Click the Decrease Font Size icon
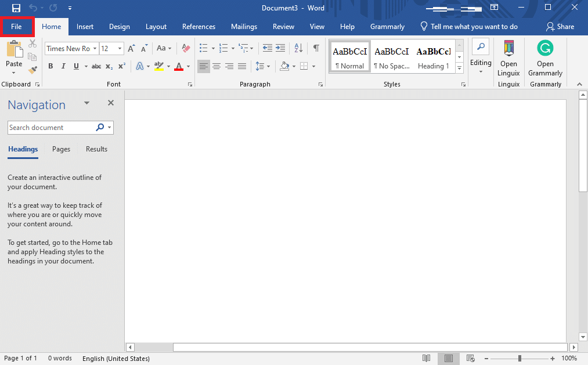This screenshot has width=588, height=365. coord(145,48)
